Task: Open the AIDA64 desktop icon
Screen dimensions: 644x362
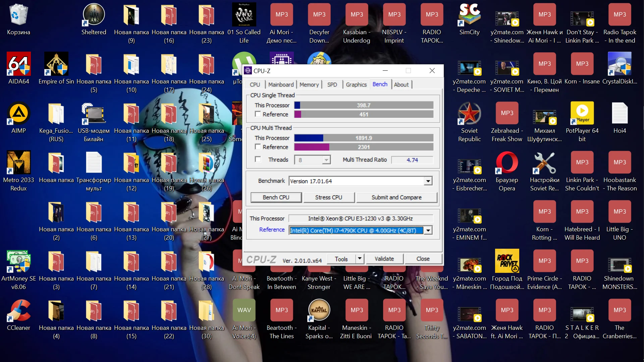Action: pos(18,64)
